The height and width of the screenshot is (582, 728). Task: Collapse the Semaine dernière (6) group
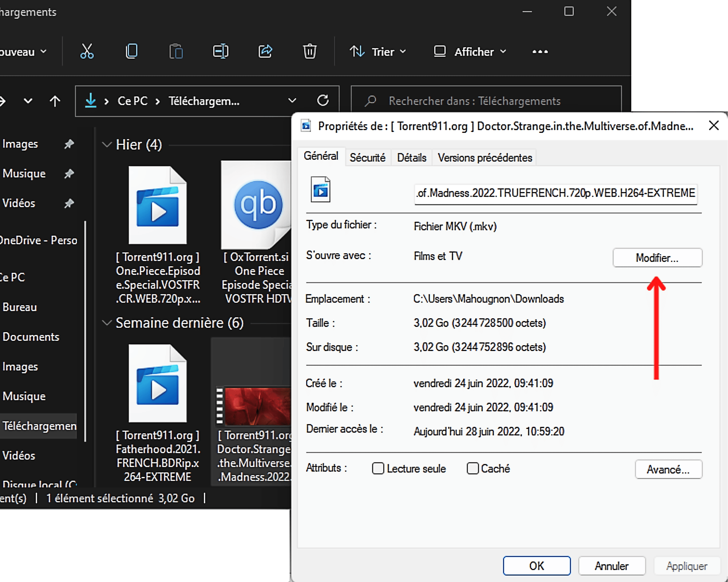coord(107,323)
